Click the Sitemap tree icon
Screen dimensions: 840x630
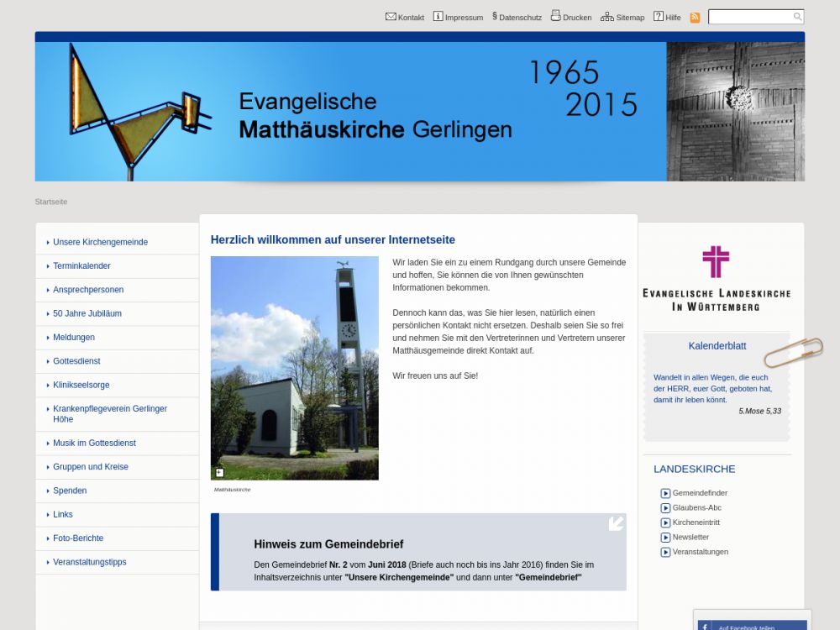pos(606,17)
